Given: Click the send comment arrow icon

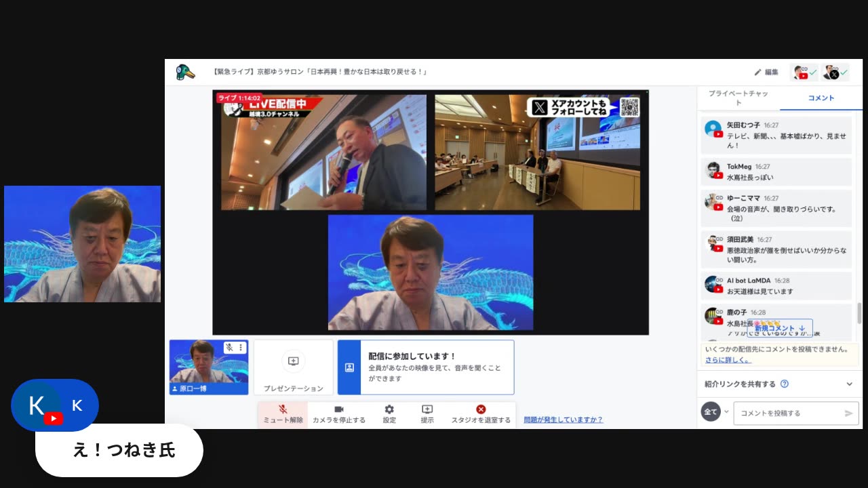Looking at the screenshot, I should [849, 413].
